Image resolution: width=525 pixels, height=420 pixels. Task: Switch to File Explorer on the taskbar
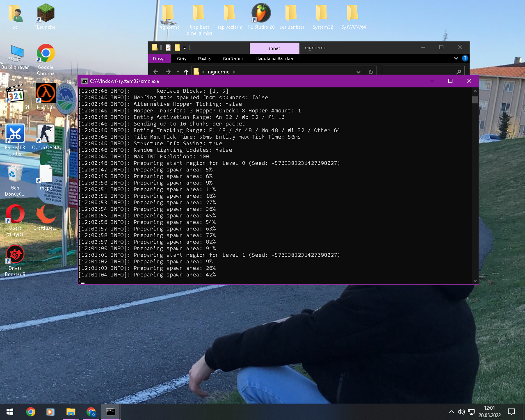pos(71,412)
